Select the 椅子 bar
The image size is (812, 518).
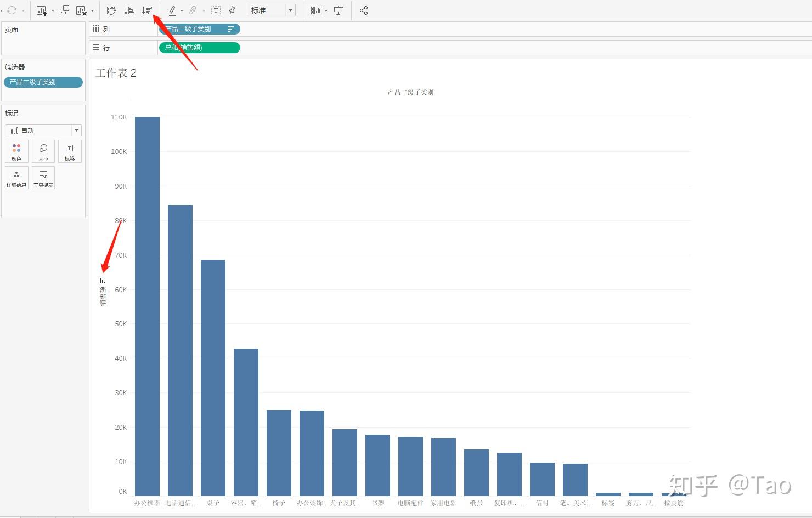(279, 453)
